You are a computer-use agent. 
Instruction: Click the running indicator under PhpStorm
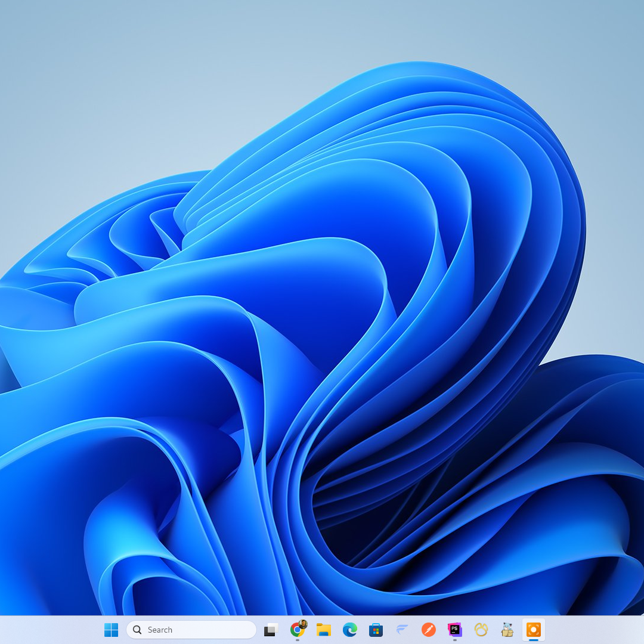(x=455, y=640)
